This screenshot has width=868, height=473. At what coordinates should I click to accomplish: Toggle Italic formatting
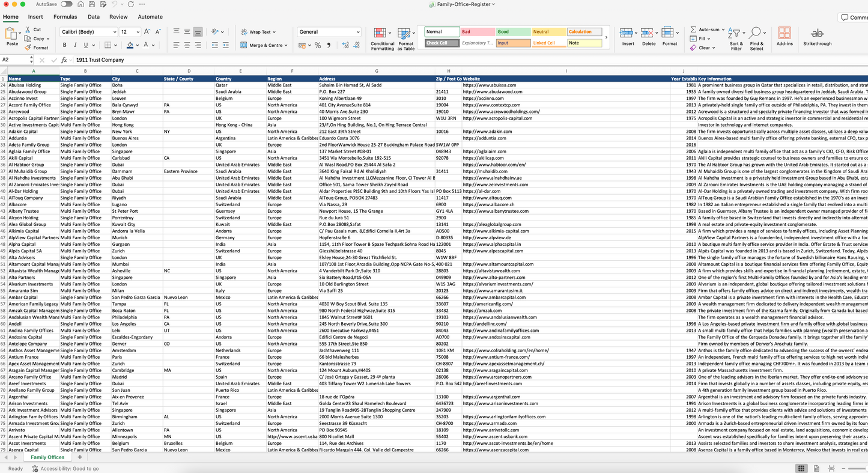(x=75, y=45)
